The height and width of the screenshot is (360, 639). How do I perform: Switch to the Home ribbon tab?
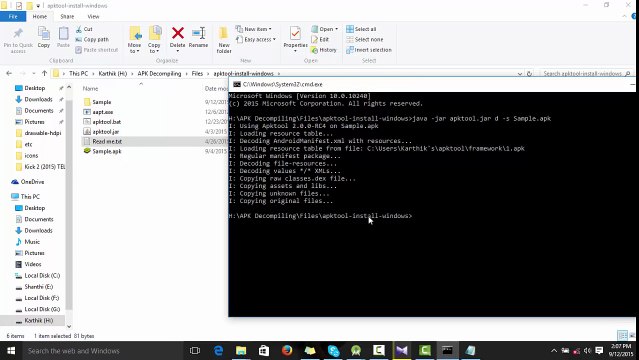coord(40,17)
